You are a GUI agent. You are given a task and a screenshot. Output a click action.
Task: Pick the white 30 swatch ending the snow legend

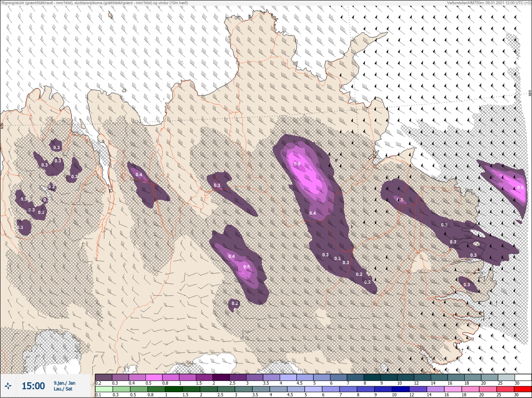pyautogui.click(x=524, y=377)
